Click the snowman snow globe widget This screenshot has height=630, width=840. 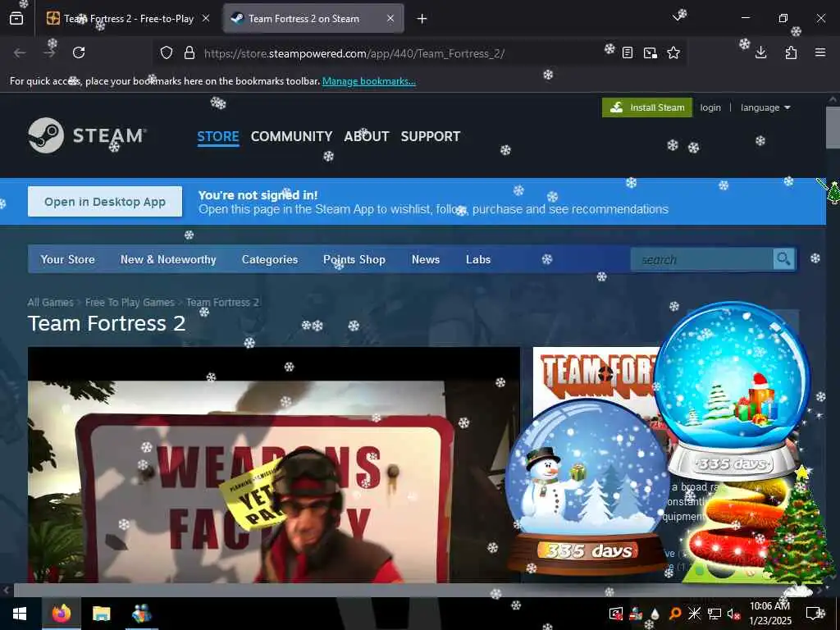coord(587,487)
